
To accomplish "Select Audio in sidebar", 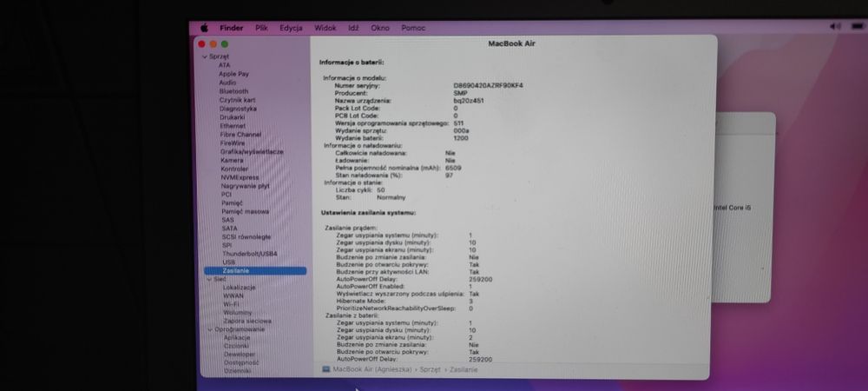I will [x=227, y=83].
